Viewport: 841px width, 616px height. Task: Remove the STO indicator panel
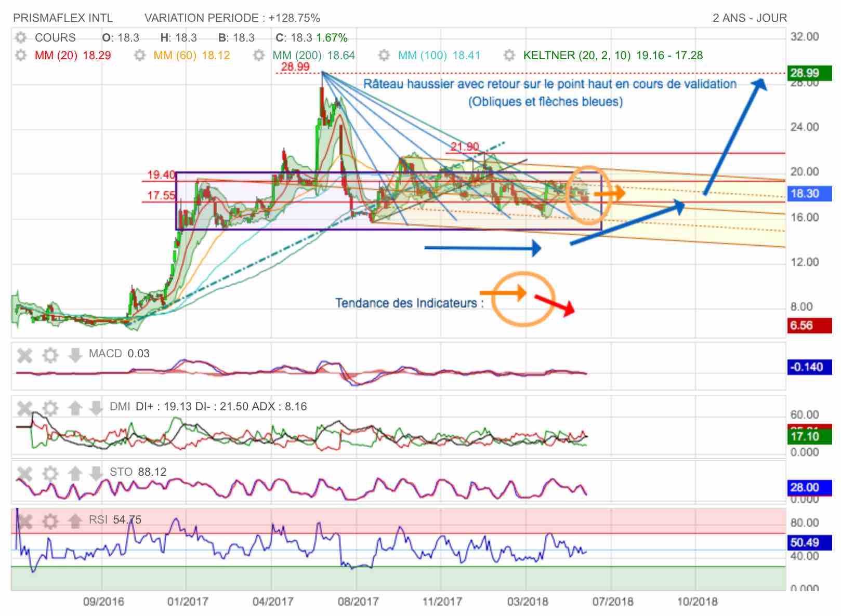(25, 473)
